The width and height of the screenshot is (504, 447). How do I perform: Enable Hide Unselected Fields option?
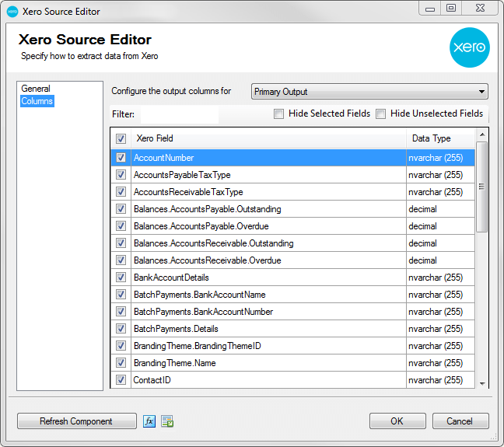pyautogui.click(x=380, y=113)
